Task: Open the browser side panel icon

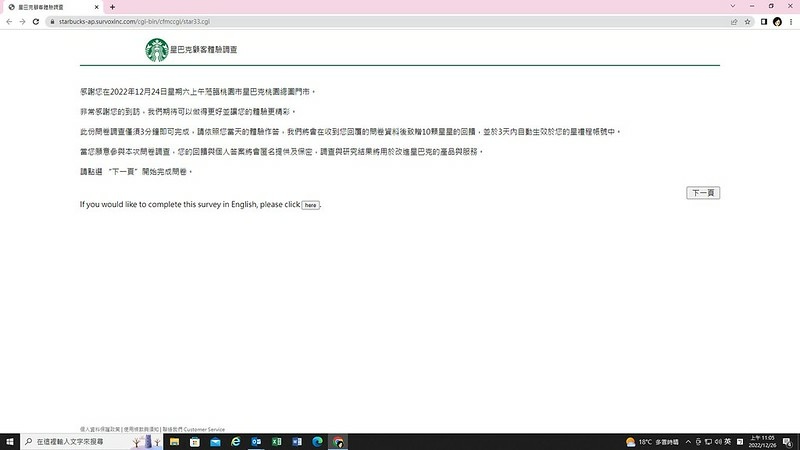Action: click(764, 21)
